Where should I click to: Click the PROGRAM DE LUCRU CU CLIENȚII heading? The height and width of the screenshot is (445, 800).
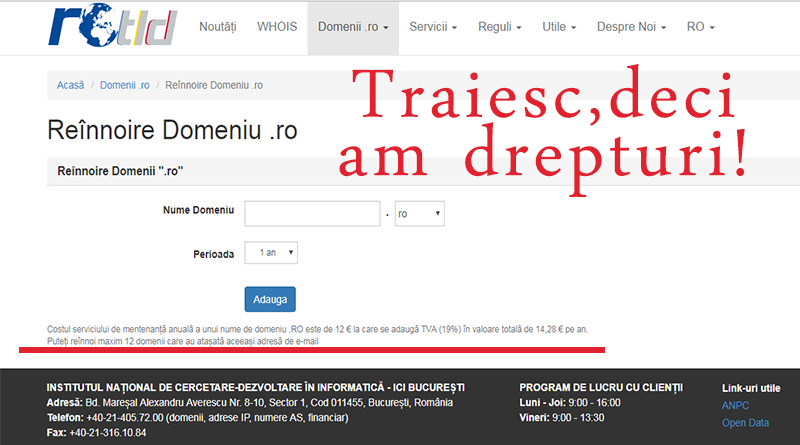click(601, 388)
